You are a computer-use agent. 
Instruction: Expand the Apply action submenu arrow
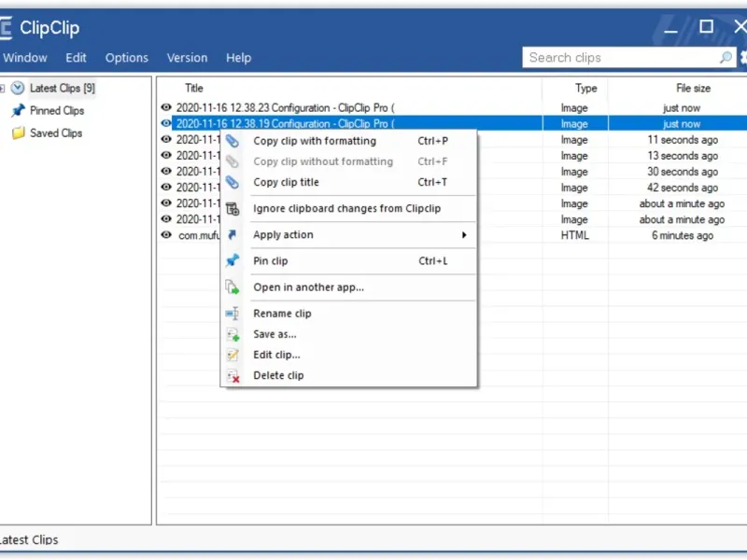coord(463,235)
